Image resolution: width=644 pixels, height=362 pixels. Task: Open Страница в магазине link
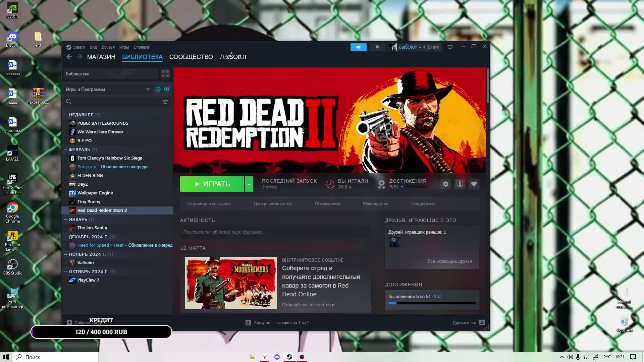click(x=209, y=204)
